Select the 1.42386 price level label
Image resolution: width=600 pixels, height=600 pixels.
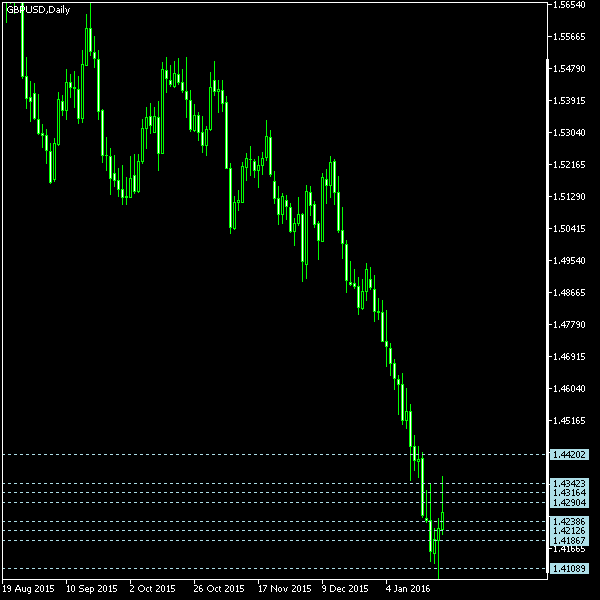pos(569,522)
